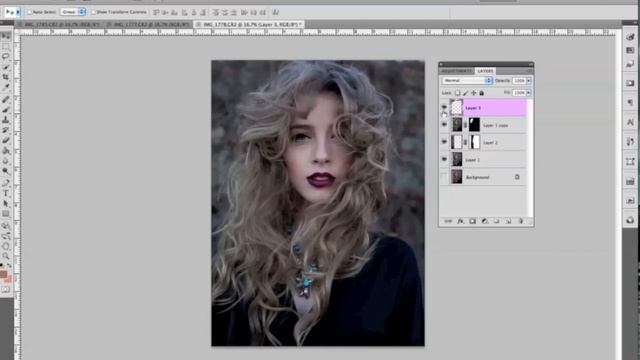
Task: Click link layers icon at panel bottom
Action: pos(448,221)
